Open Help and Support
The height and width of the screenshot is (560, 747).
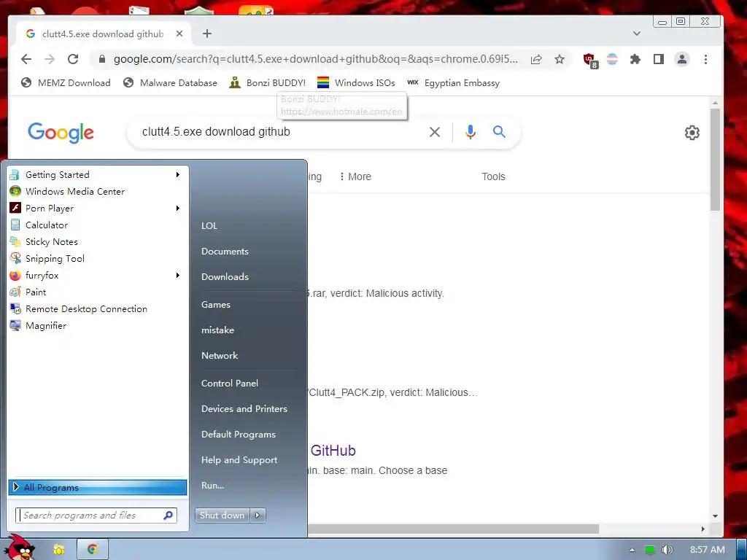pyautogui.click(x=239, y=460)
